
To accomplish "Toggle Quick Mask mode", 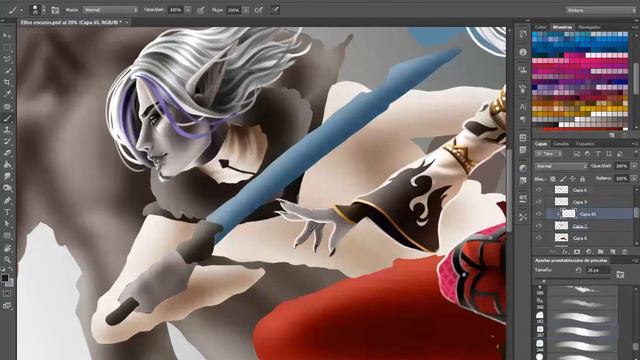I will point(7,293).
